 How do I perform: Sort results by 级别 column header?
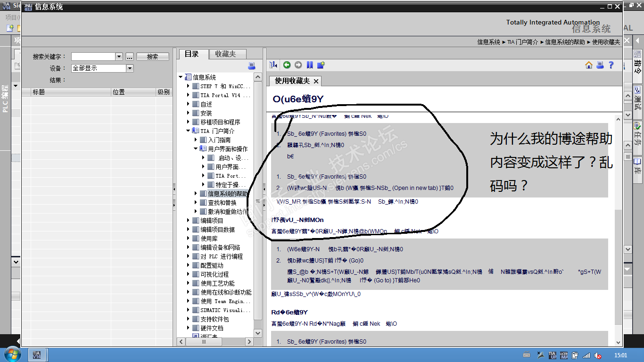[164, 92]
